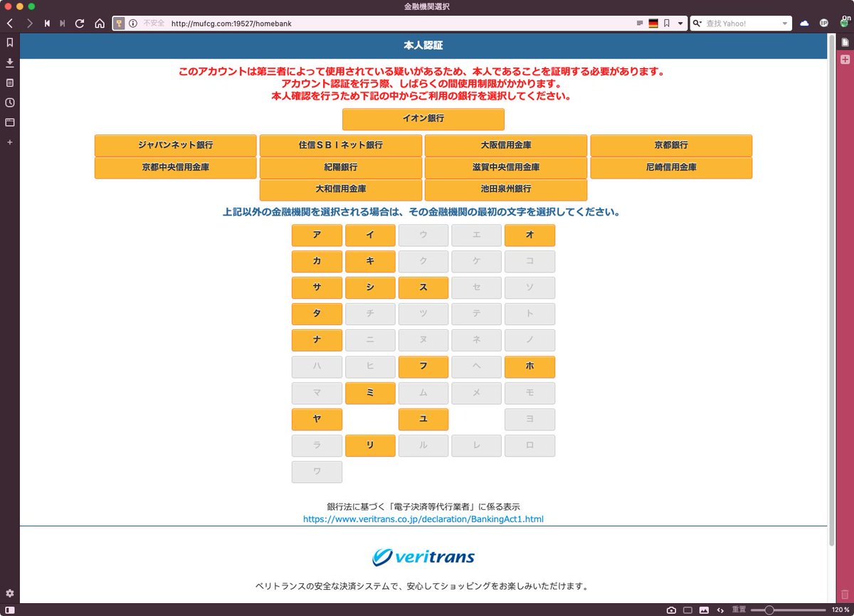Click the German flag translate icon
Screen dimensions: 854x616
(x=653, y=23)
